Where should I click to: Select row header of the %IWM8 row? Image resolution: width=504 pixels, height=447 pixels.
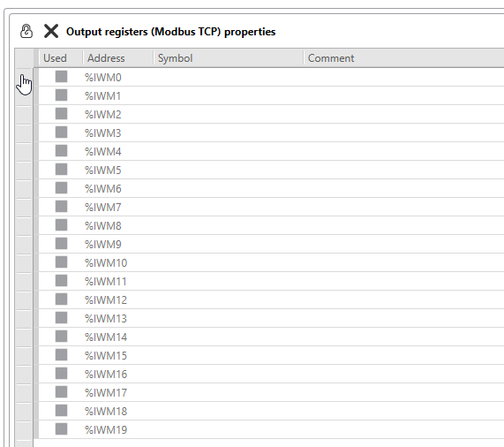[x=24, y=225]
